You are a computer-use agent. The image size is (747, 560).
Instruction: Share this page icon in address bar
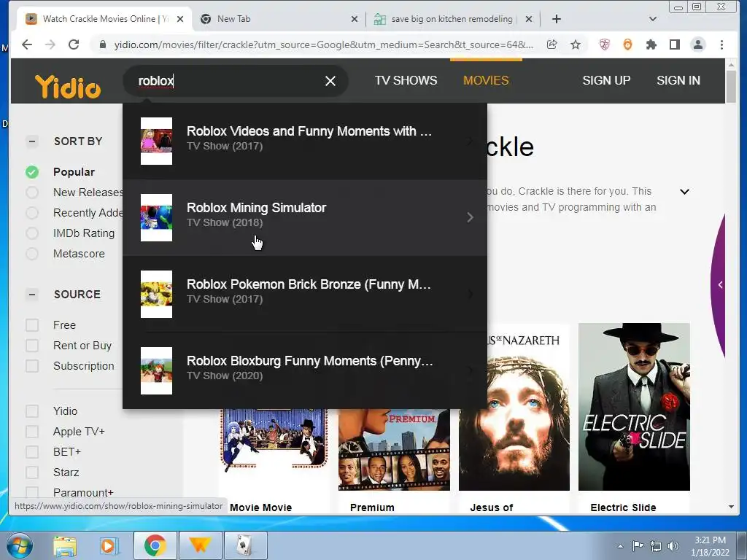tap(551, 44)
